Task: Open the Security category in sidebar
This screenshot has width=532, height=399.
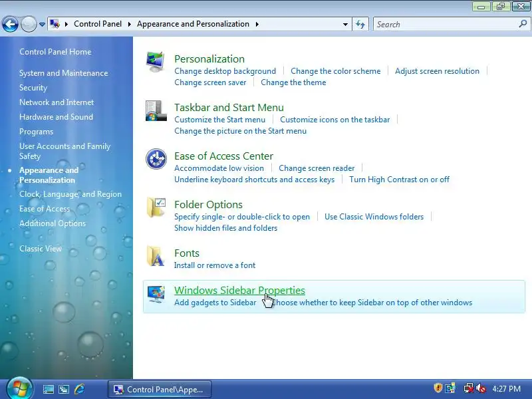Action: 33,88
